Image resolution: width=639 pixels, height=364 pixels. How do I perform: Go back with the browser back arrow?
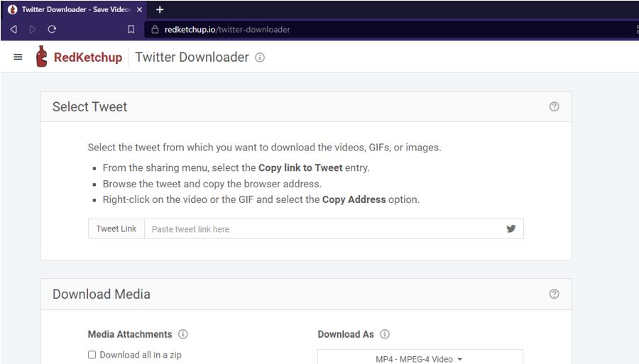13,29
